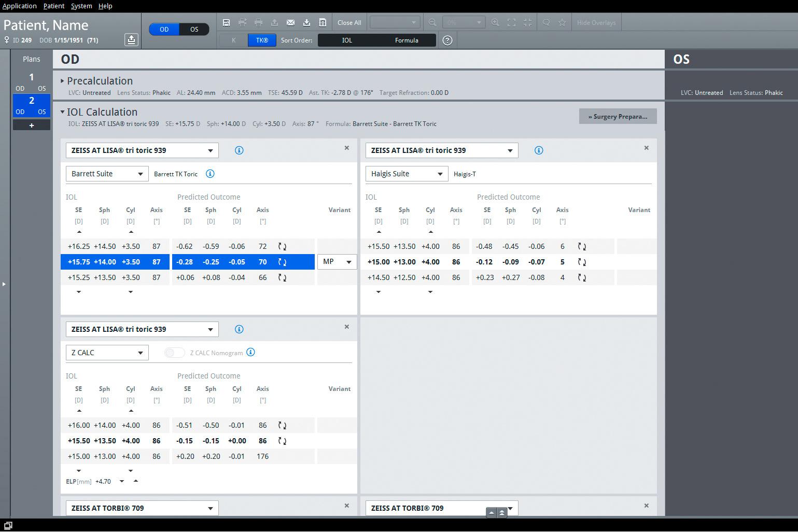This screenshot has width=798, height=532.
Task: Open the Haigis Suite formula dropdown
Action: click(x=407, y=174)
